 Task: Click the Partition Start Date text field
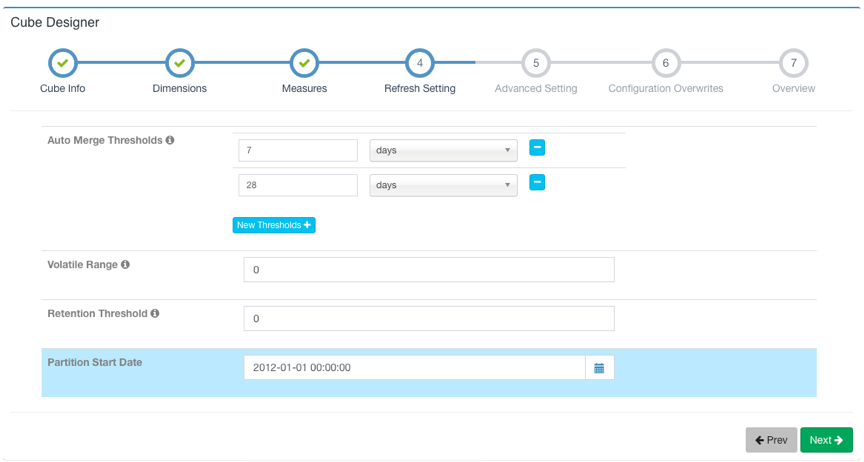point(414,368)
